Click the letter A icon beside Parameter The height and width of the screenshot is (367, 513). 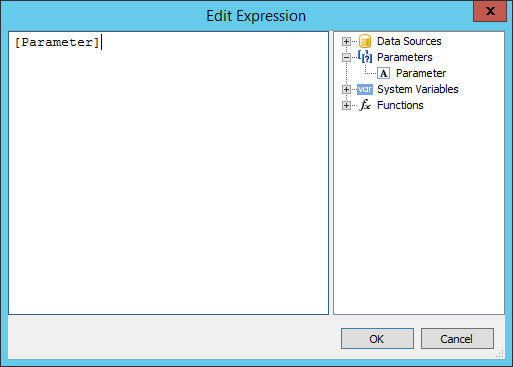[383, 73]
